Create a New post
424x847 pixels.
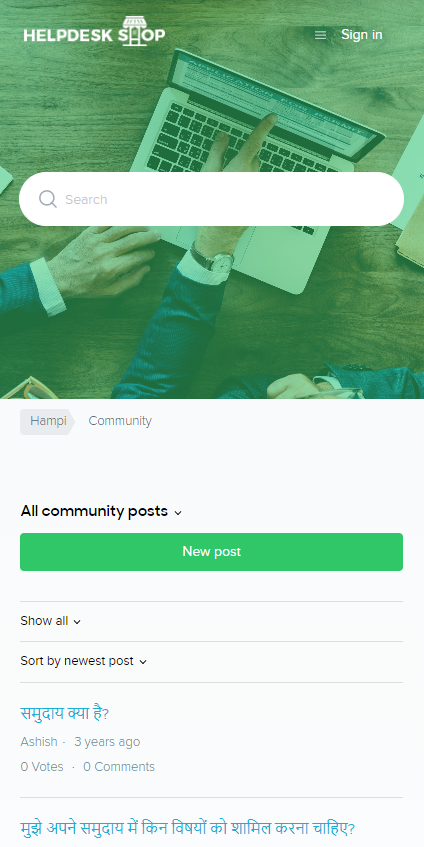211,552
